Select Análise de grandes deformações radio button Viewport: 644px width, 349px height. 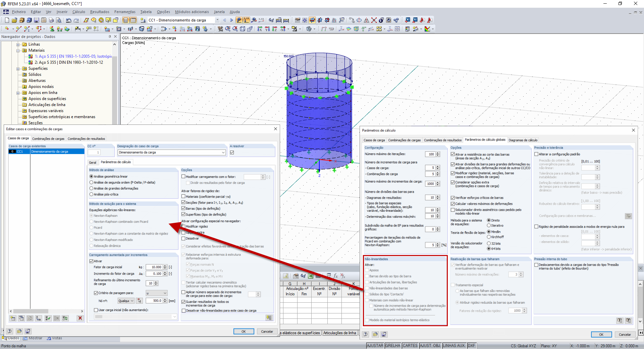(x=91, y=189)
